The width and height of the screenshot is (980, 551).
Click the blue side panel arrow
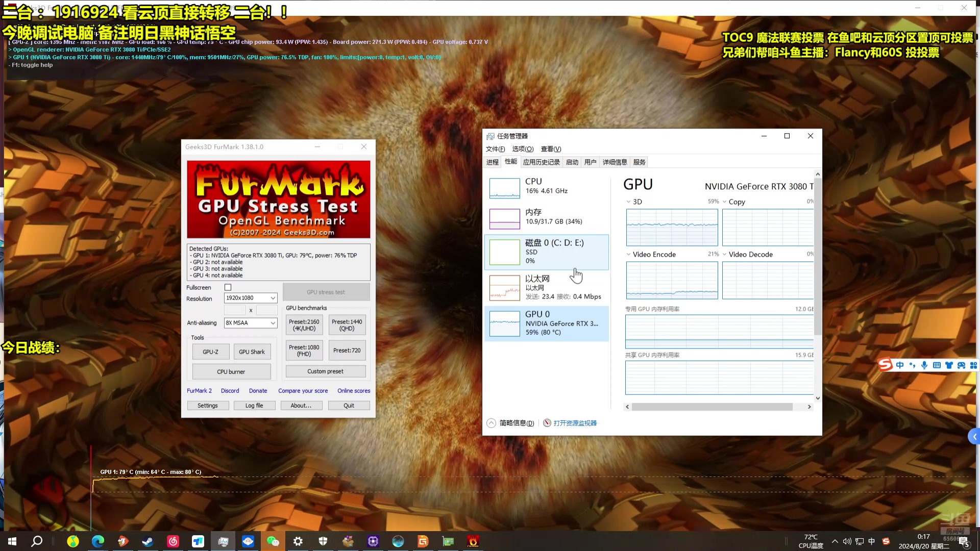(x=974, y=437)
